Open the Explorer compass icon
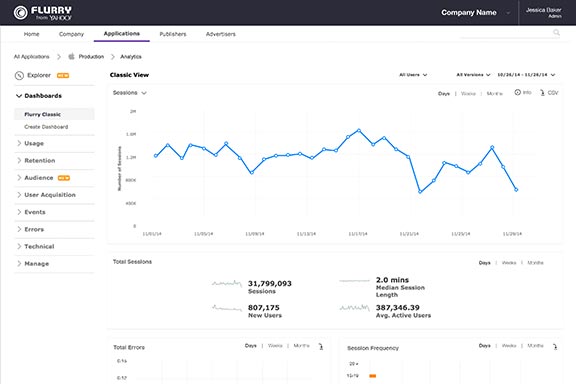The width and height of the screenshot is (576, 384). (19, 75)
